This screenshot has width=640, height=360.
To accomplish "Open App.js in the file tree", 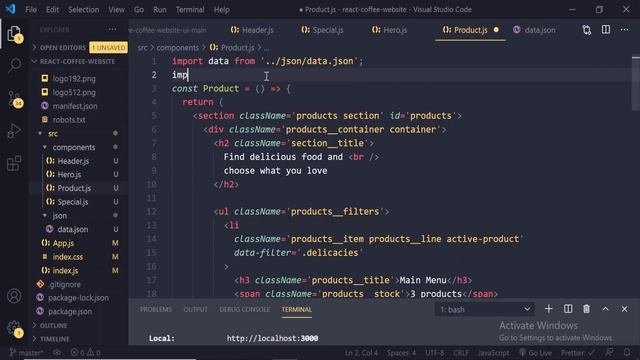I will 63,243.
